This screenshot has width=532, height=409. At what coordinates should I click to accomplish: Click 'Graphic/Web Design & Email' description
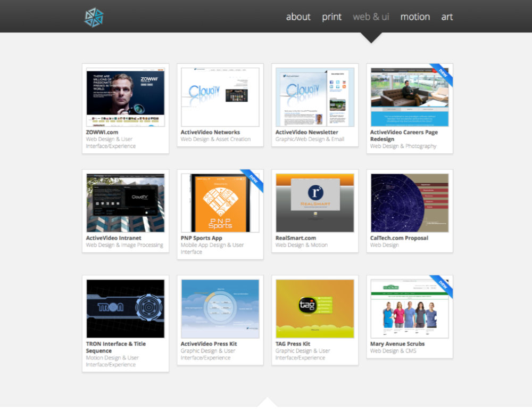pyautogui.click(x=310, y=140)
